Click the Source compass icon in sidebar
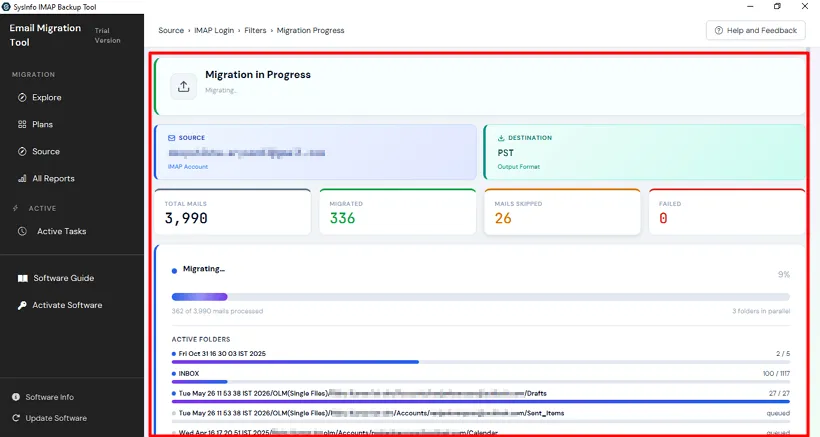820x437 pixels. [x=22, y=152]
